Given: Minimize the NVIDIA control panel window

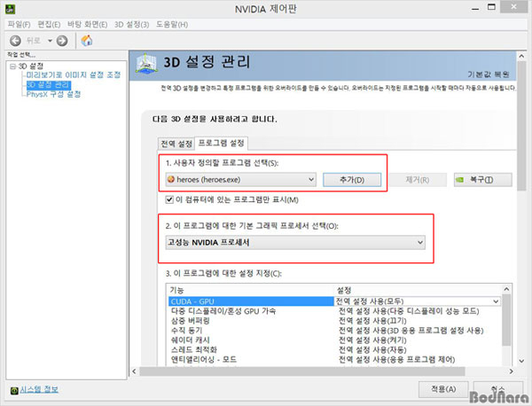Looking at the screenshot, I should coord(475,9).
